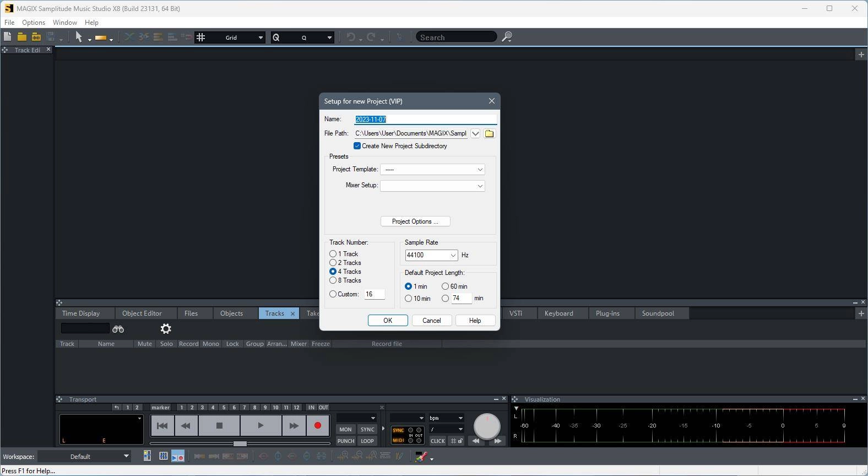Click the paintbrush color icon in bottom toolbar
Image resolution: width=868 pixels, height=476 pixels.
[x=421, y=456]
